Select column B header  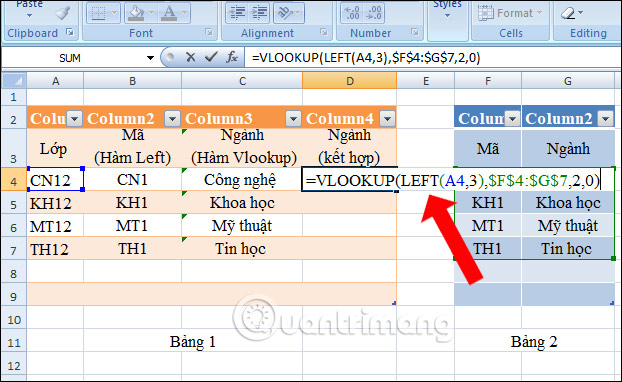(x=132, y=81)
